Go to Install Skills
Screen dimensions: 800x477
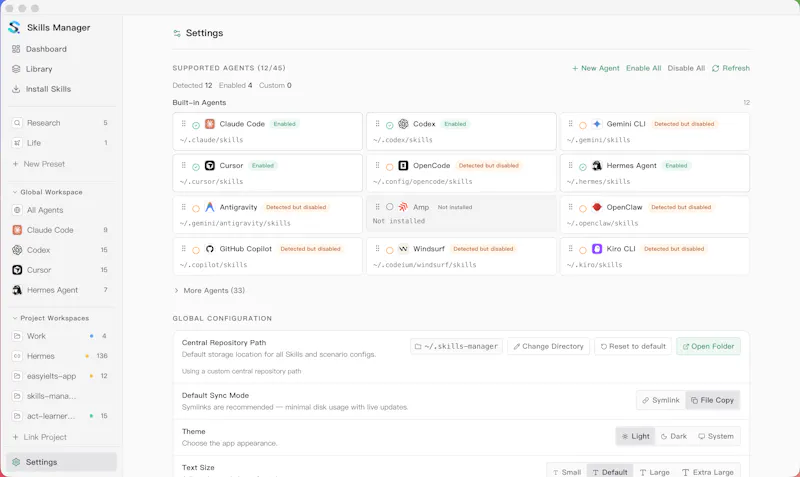[x=61, y=89]
